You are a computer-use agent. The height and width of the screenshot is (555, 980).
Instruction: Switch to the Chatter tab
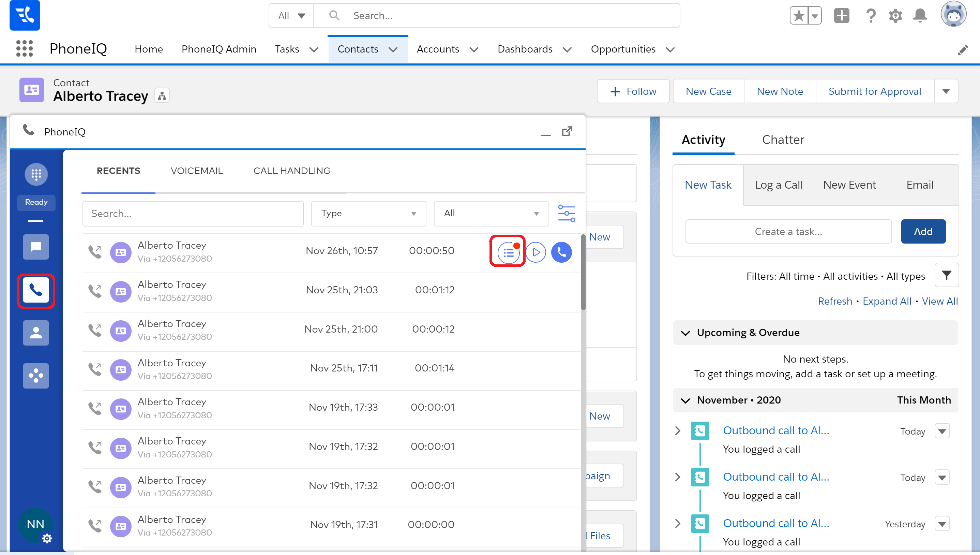click(x=783, y=140)
